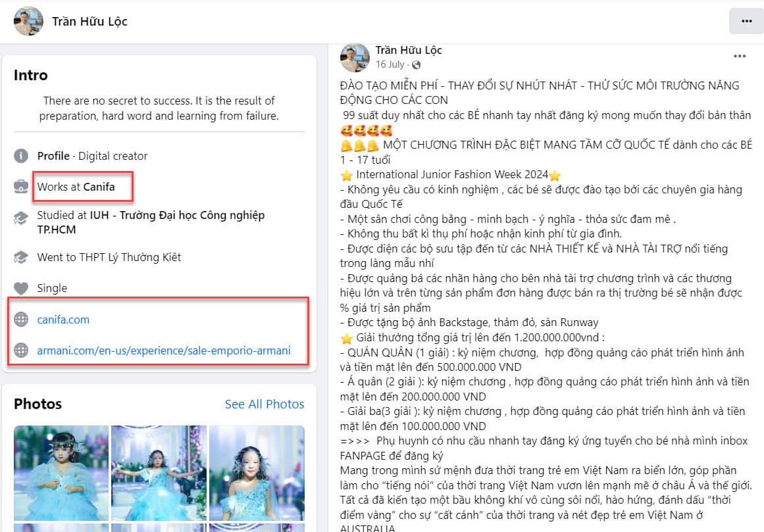This screenshot has height=532, width=764.
Task: Open the middle photo thumbnail in the Photos section
Action: tap(159, 473)
